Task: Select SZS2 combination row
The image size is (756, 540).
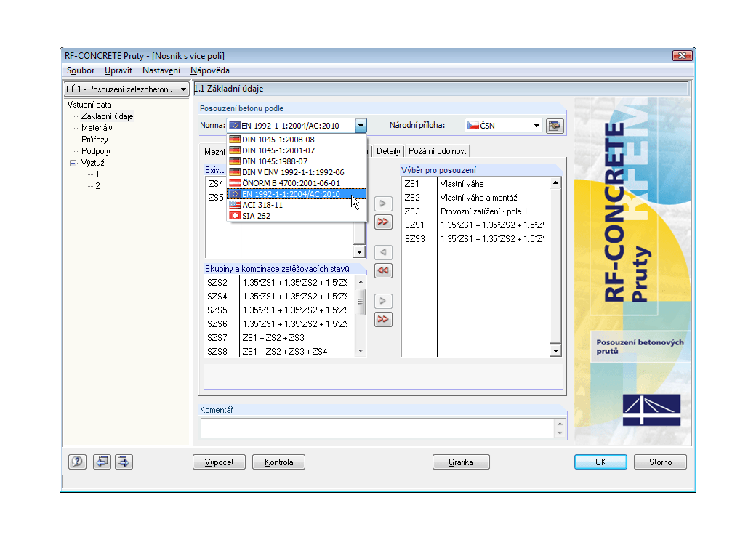Action: click(x=280, y=283)
